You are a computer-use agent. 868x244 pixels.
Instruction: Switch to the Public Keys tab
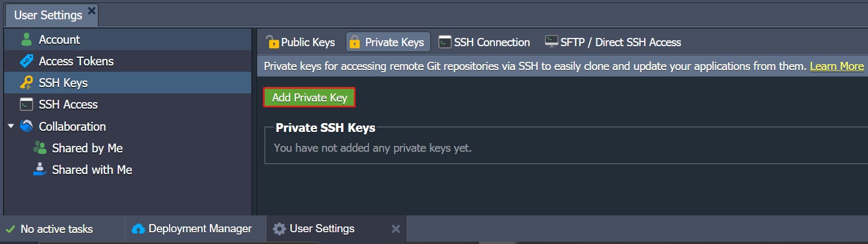[x=301, y=42]
